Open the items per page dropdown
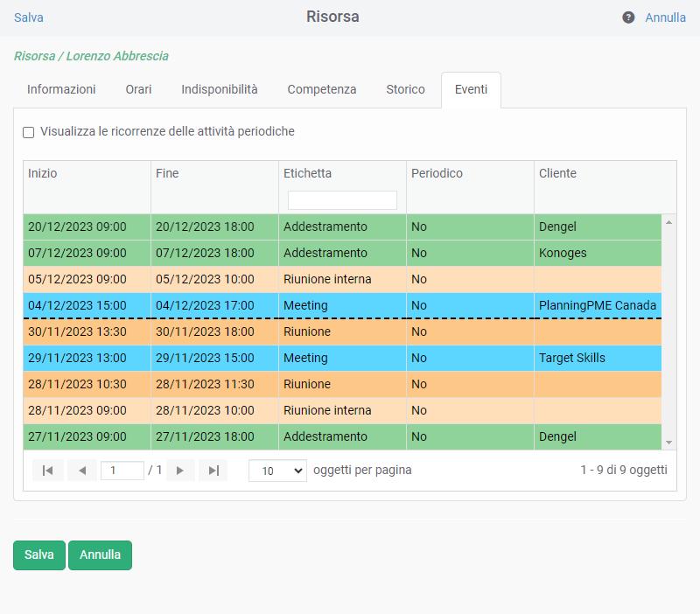Image resolution: width=700 pixels, height=614 pixels. [277, 471]
